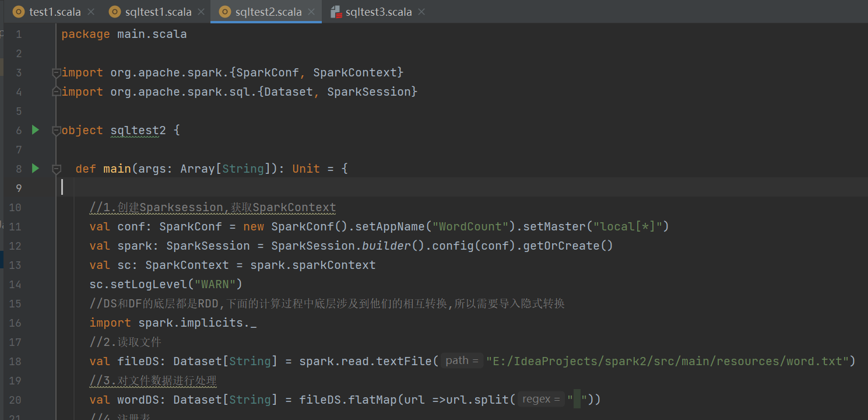Click the 'path =' parameter hint
Screen dimensions: 868x420
[462, 361]
